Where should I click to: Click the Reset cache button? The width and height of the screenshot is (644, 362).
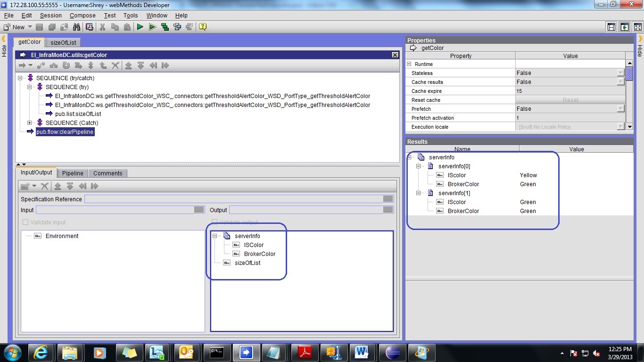click(x=570, y=100)
